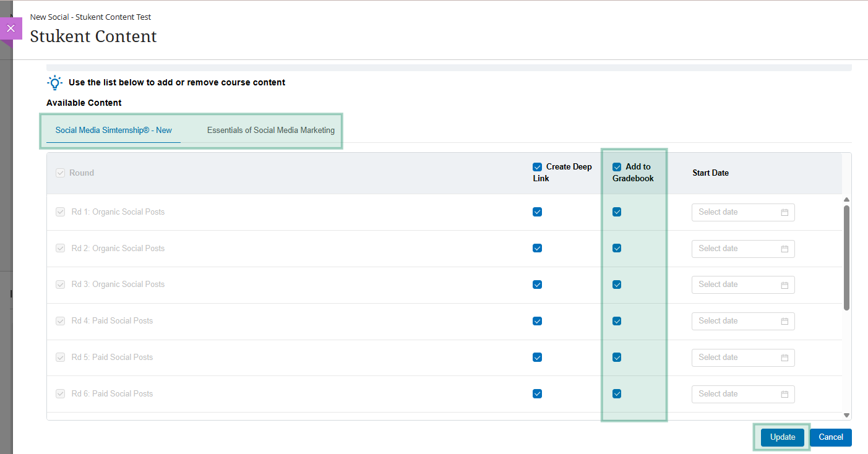This screenshot has width=868, height=454.
Task: Uncheck Create Deep Link for Rd 4
Action: tap(537, 321)
